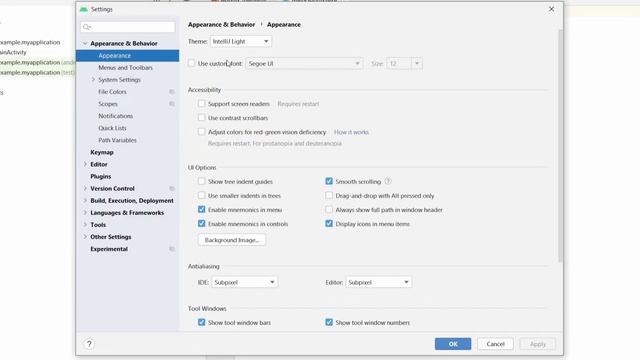Expand System Settings node
This screenshot has width=640, height=360.
pos(93,80)
